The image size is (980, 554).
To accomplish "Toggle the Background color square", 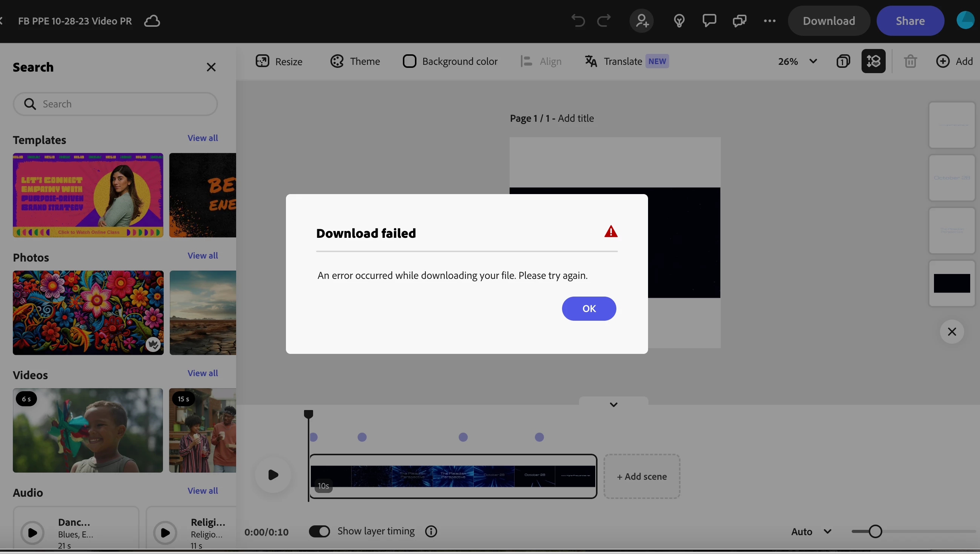I will (x=409, y=61).
